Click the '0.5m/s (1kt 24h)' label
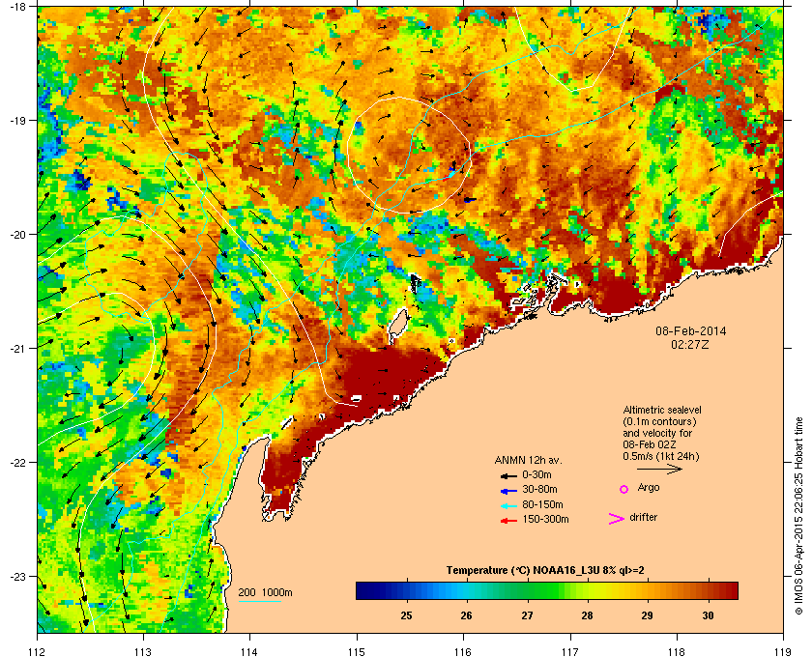This screenshot has width=812, height=657. click(661, 457)
